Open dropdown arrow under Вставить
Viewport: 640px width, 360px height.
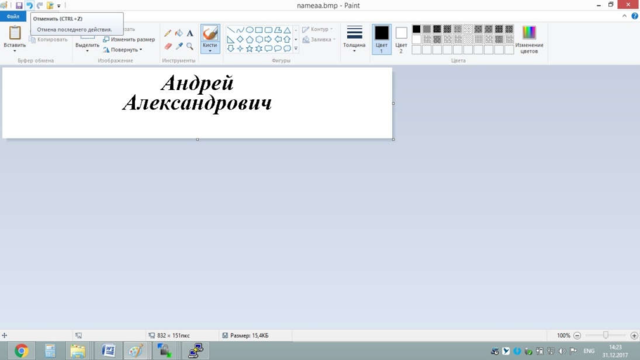[15, 51]
